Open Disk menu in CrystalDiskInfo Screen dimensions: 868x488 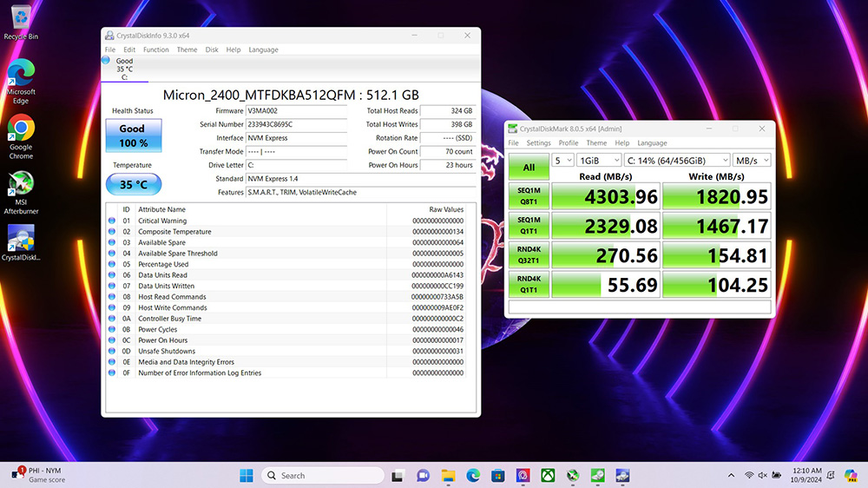212,49
